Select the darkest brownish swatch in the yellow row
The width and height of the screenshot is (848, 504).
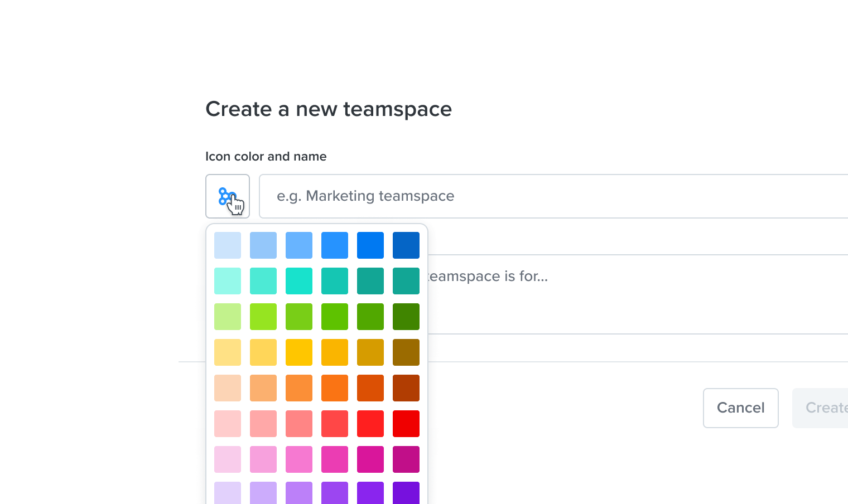tap(406, 352)
